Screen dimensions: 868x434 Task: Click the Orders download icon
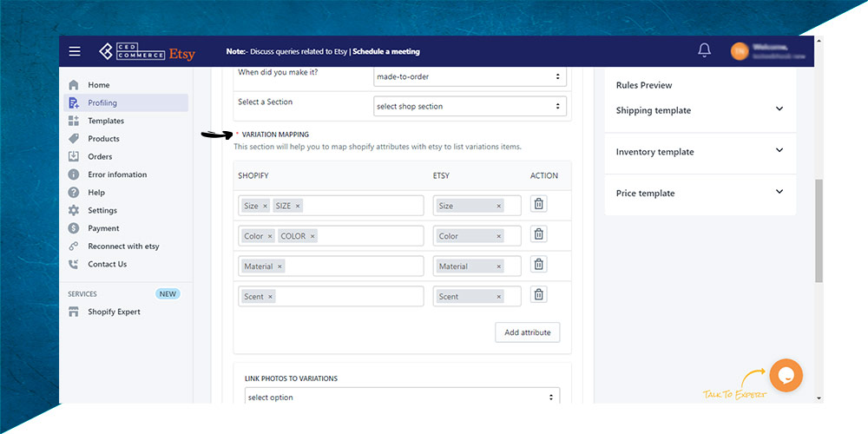(x=74, y=156)
